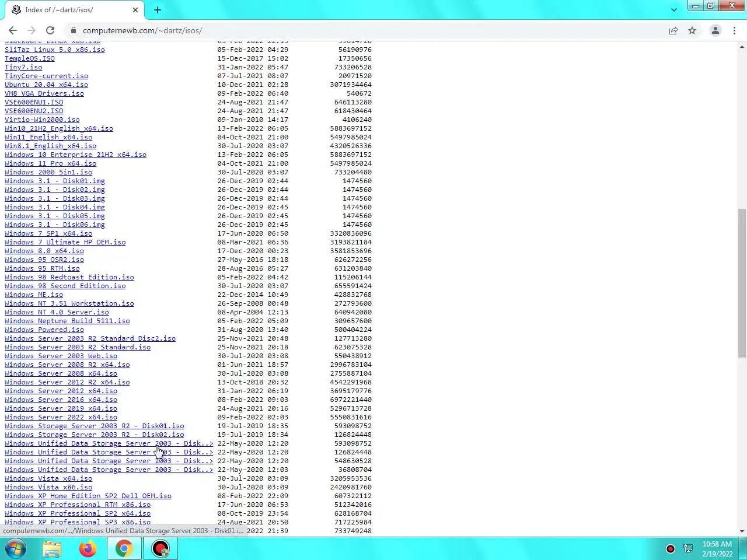
Task: Share this page using the share icon
Action: coord(673,30)
